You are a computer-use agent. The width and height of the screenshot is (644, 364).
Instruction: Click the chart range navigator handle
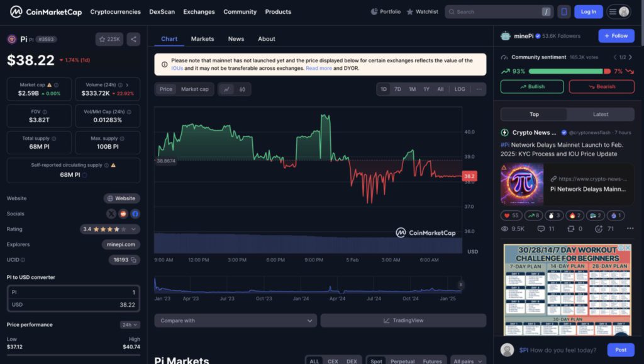pyautogui.click(x=461, y=285)
